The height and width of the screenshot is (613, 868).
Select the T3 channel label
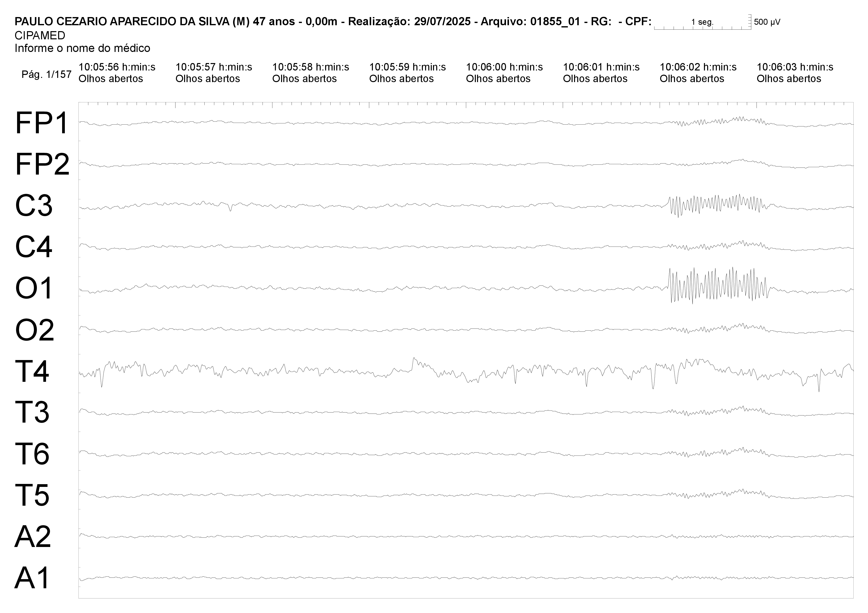point(32,412)
